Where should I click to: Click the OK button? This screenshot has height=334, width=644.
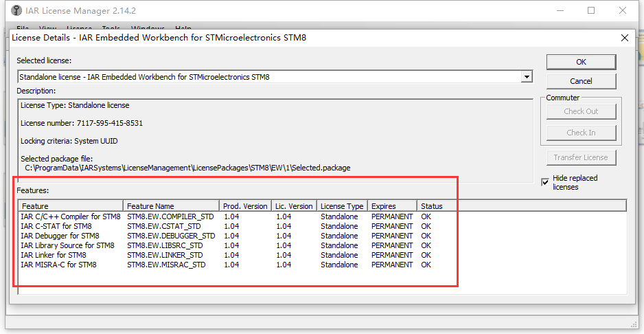[x=581, y=62]
